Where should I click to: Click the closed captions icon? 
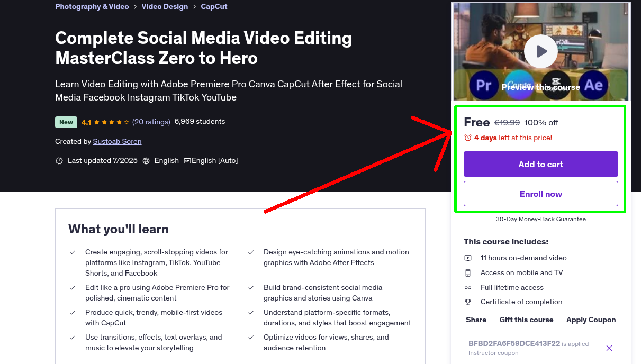tap(187, 161)
